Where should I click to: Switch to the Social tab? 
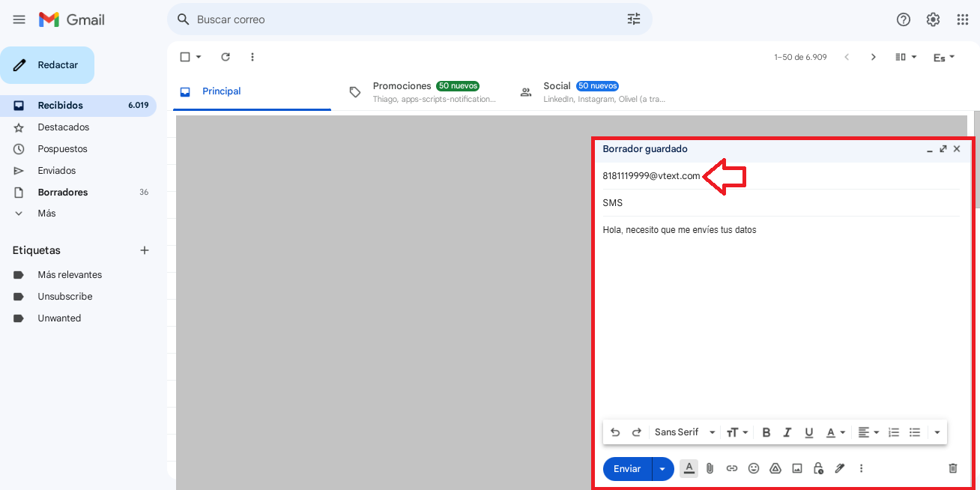click(x=557, y=85)
